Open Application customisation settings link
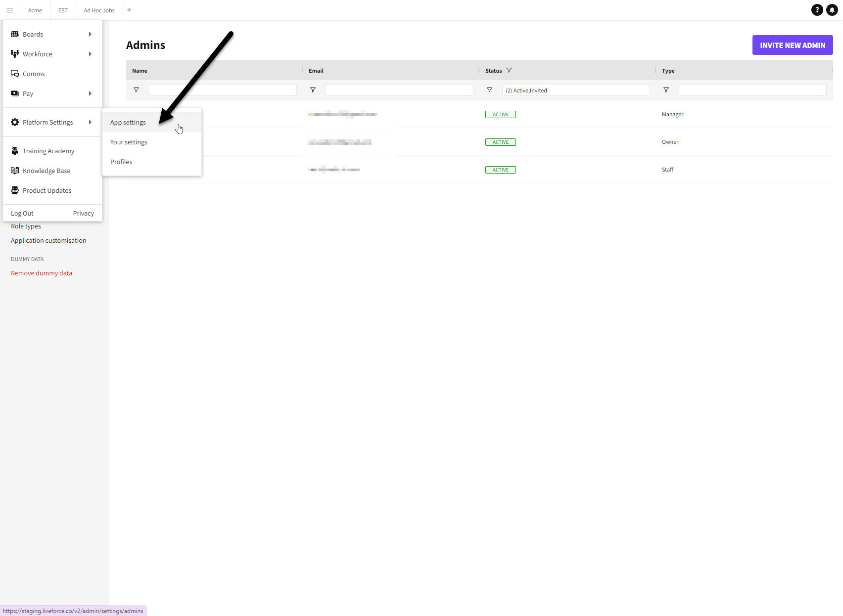The height and width of the screenshot is (616, 843). click(x=48, y=240)
